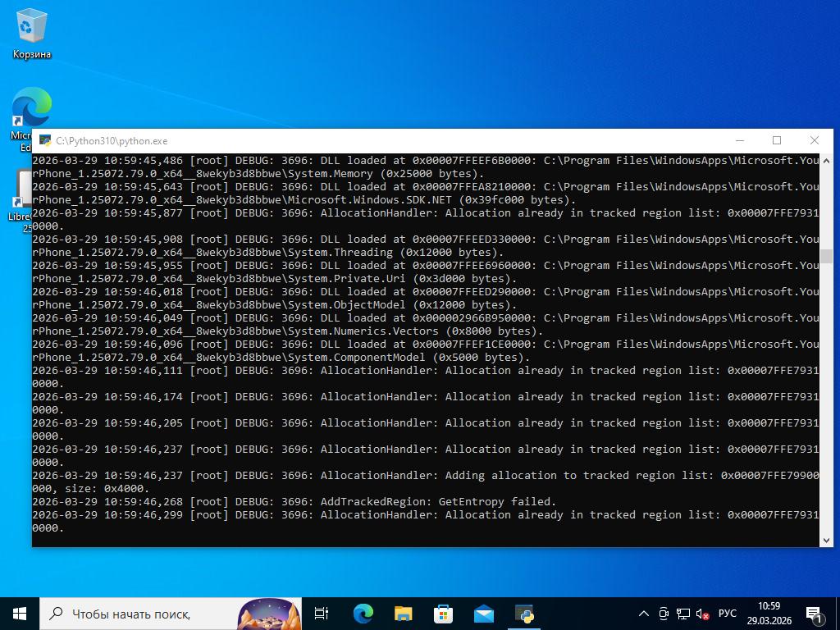Open the notification center
Viewport: 840px width, 630px height.
click(815, 614)
